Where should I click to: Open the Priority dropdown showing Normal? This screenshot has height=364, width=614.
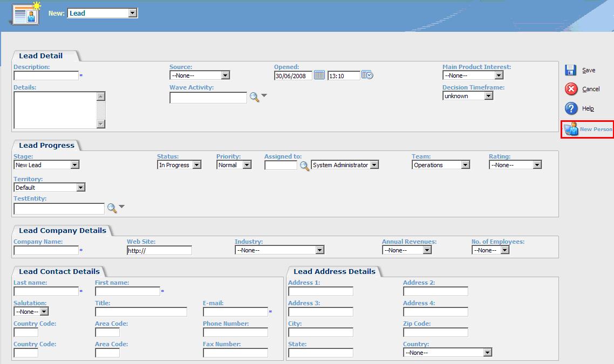(x=234, y=165)
